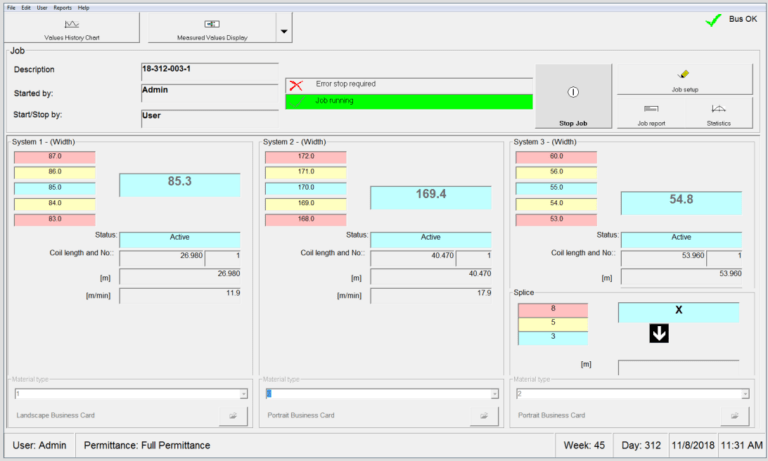The height and width of the screenshot is (461, 768).
Task: Expand the toolbar dropdown arrow beside Measured Values Display
Action: (284, 30)
